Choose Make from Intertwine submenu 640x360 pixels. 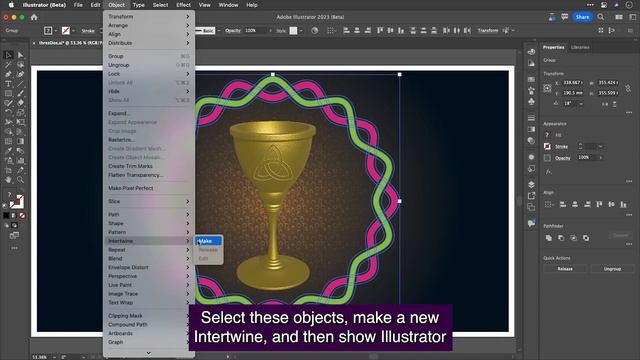pos(209,241)
